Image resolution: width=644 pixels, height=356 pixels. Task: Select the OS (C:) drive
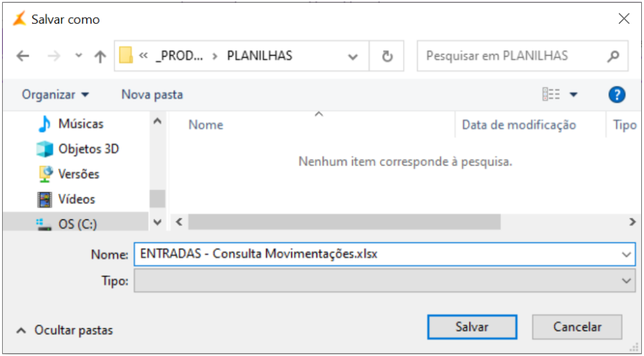tap(77, 224)
